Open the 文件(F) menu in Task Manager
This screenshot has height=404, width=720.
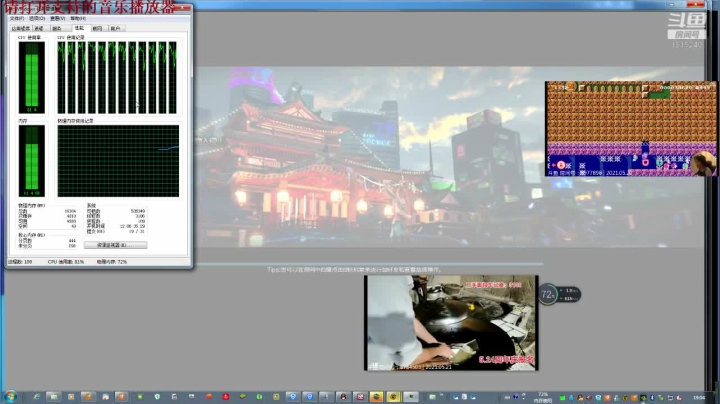(17, 18)
